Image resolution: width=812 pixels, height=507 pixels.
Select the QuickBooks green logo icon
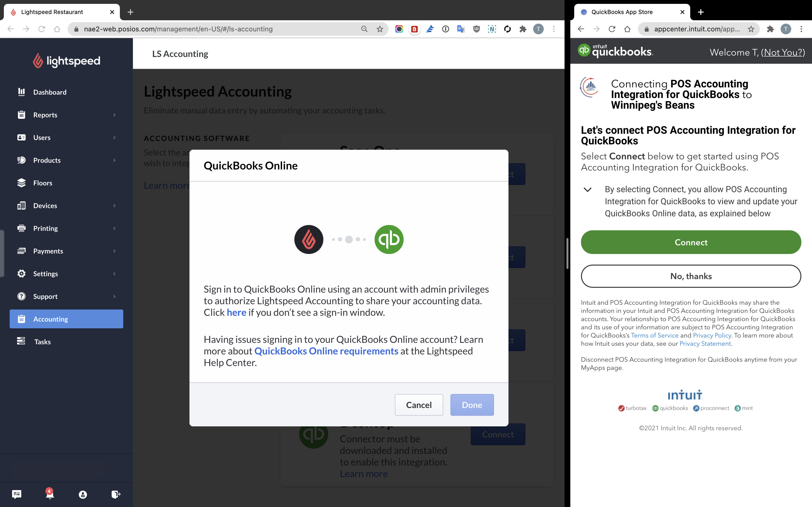[x=388, y=239]
